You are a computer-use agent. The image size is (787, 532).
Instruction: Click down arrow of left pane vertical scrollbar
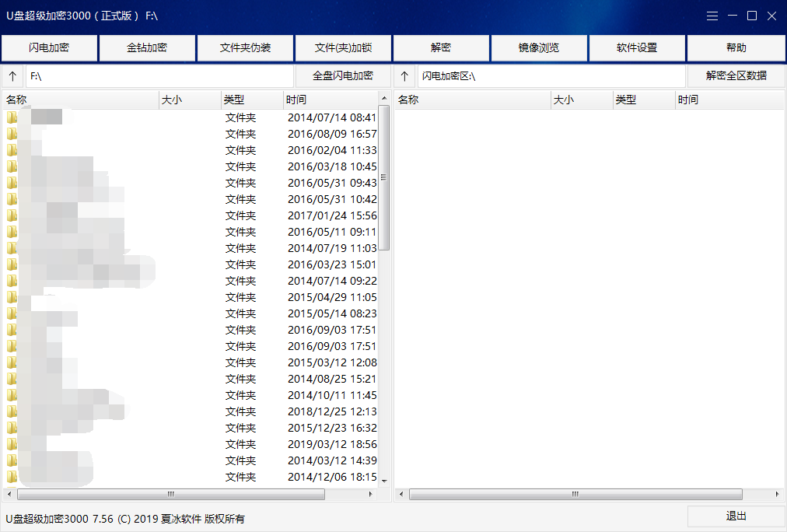coord(384,481)
